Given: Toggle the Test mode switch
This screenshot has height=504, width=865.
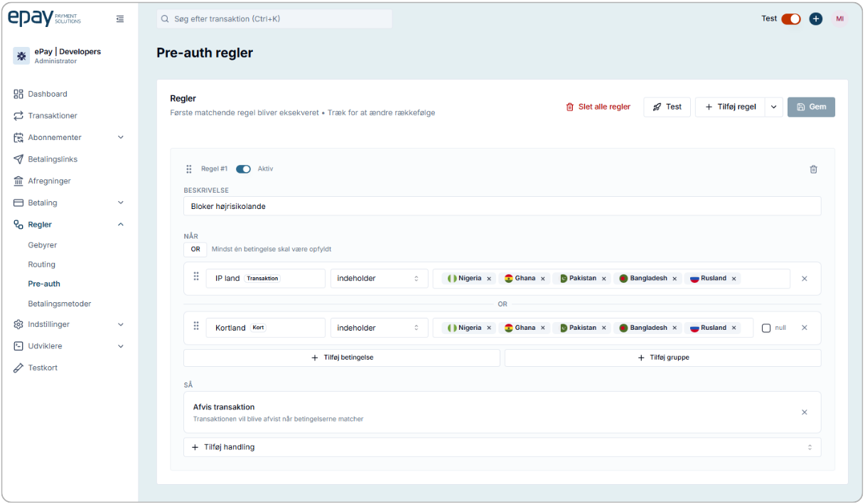Looking at the screenshot, I should (790, 19).
